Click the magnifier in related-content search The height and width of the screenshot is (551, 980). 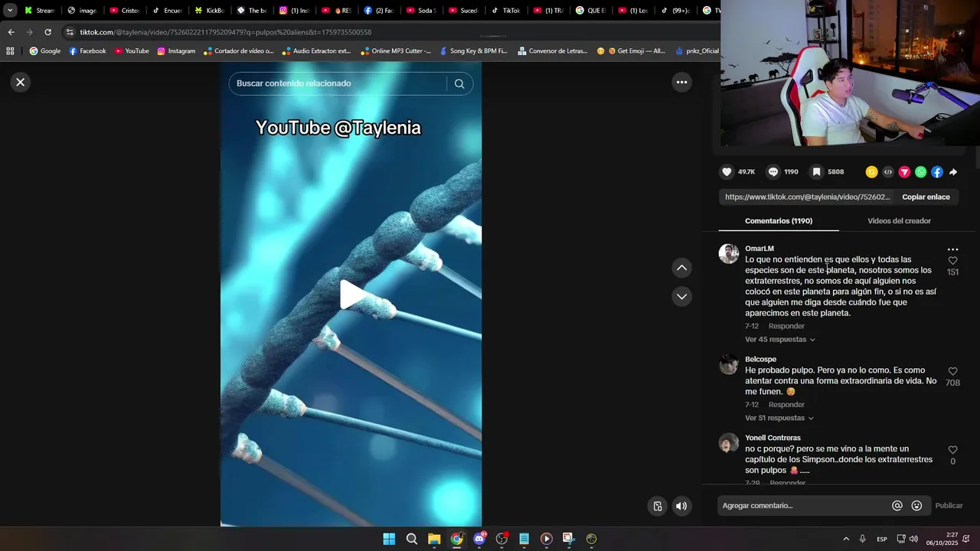(x=459, y=83)
